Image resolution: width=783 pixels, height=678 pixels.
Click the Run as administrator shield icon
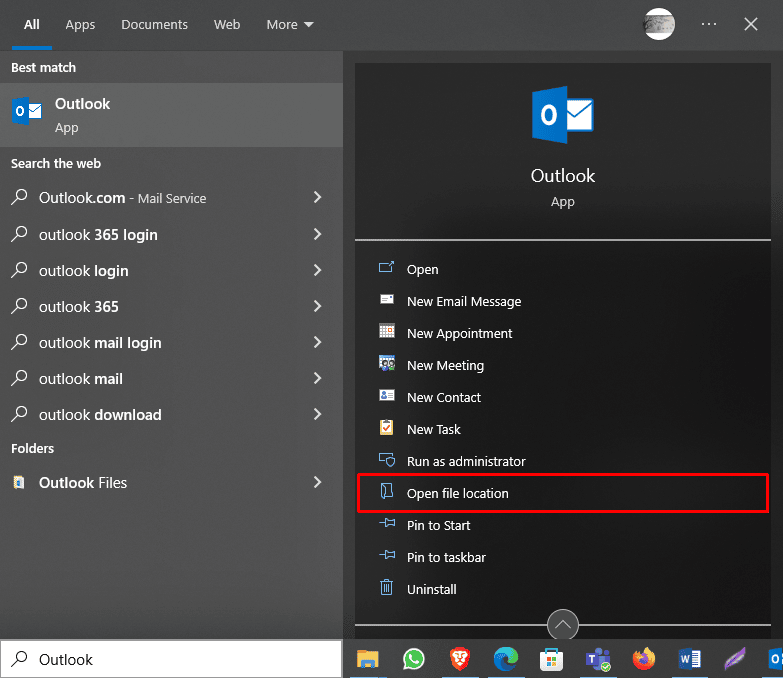tap(387, 459)
